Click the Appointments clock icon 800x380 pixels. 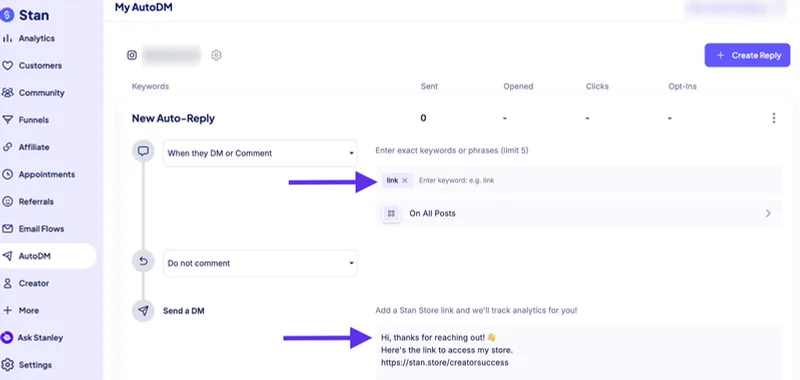point(7,174)
